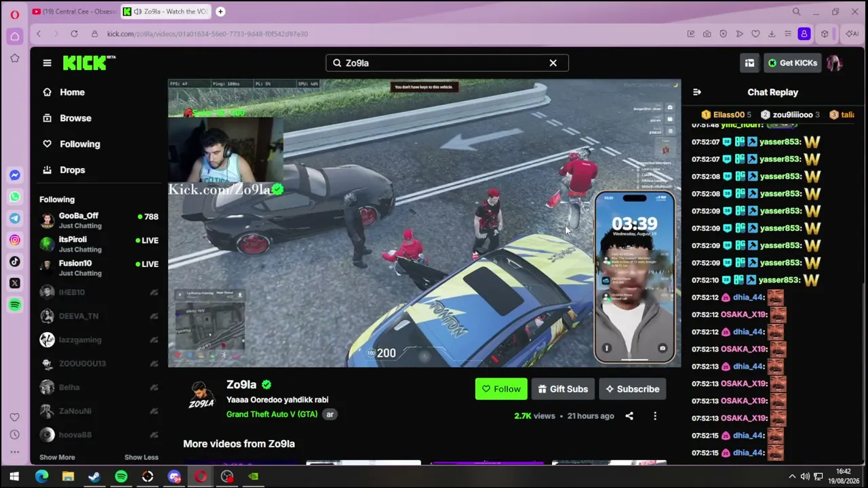Screen dimensions: 868x488
Task: Open Steam from taskbar
Action: (x=94, y=476)
